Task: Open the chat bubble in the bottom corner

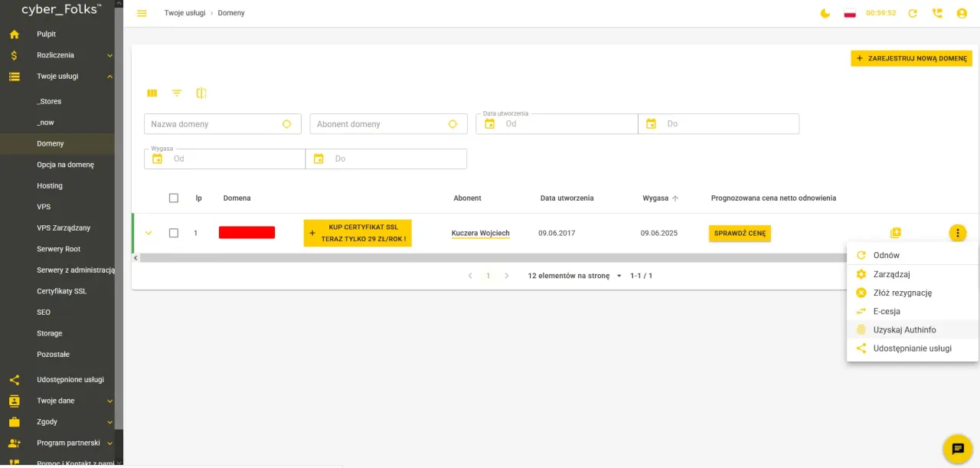Action: [957, 448]
